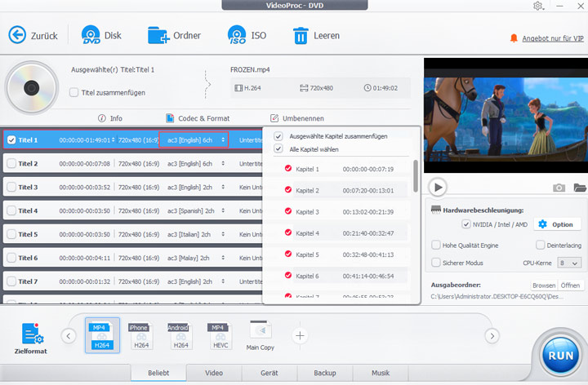Click the Zurück back arrow icon
588x385 pixels.
click(18, 35)
